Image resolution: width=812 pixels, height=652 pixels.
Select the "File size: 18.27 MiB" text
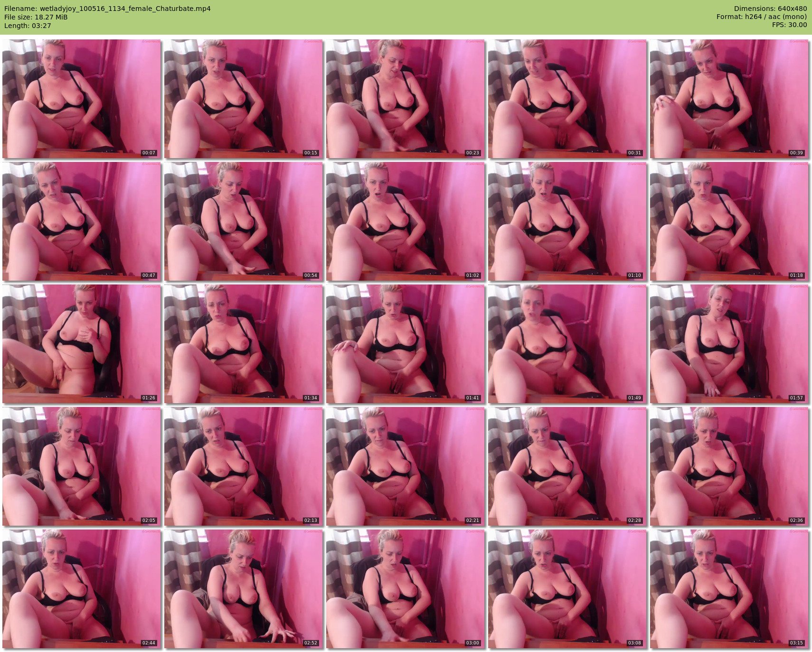(x=36, y=17)
